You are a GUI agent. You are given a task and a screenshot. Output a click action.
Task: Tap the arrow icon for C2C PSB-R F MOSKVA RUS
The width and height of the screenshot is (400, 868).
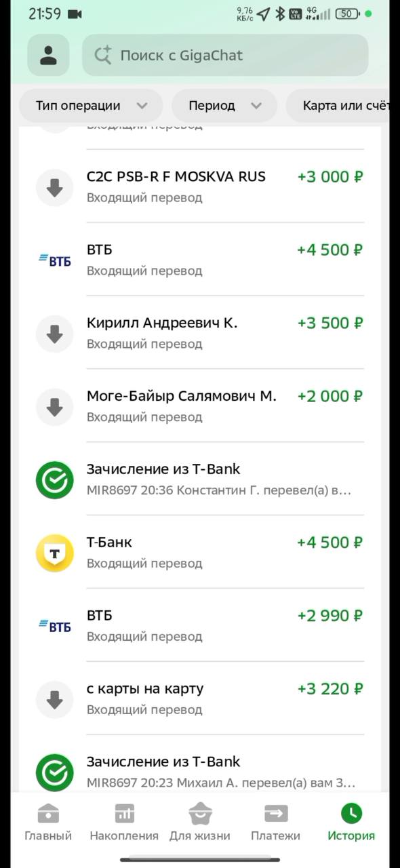coord(54,186)
